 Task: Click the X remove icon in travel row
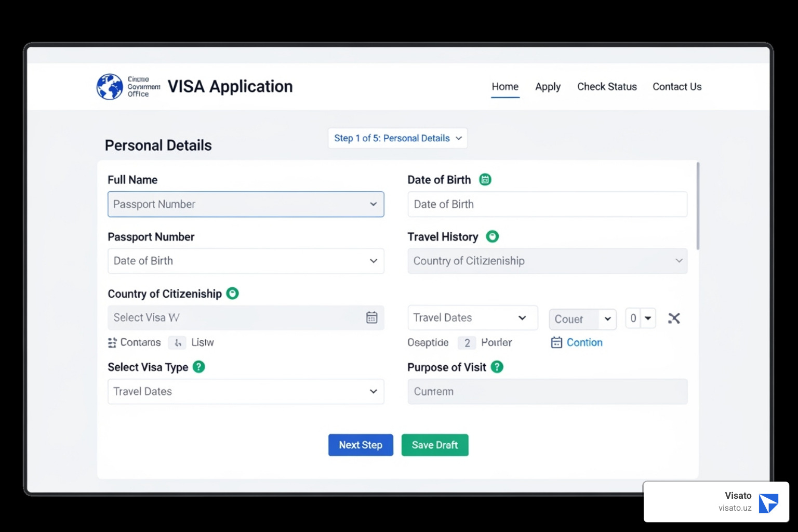(674, 318)
